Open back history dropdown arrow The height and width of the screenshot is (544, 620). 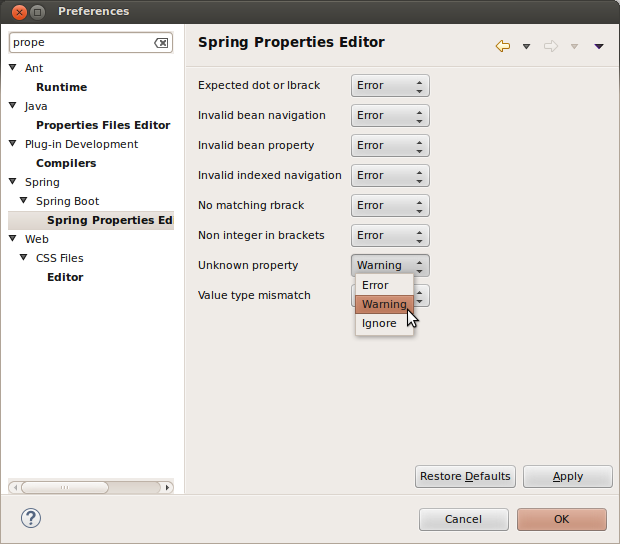tap(526, 47)
